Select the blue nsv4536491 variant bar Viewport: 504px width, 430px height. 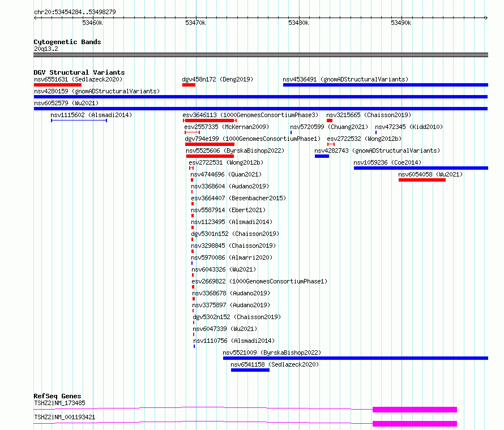(x=386, y=85)
